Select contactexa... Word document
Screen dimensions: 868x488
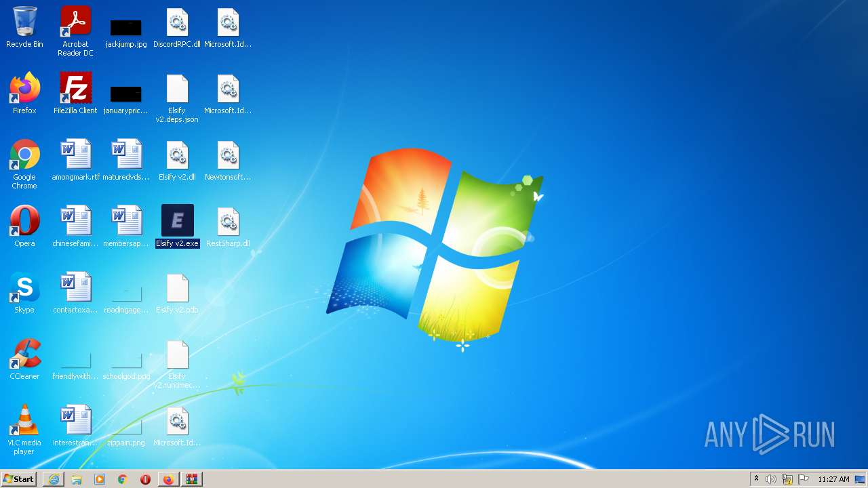75,293
